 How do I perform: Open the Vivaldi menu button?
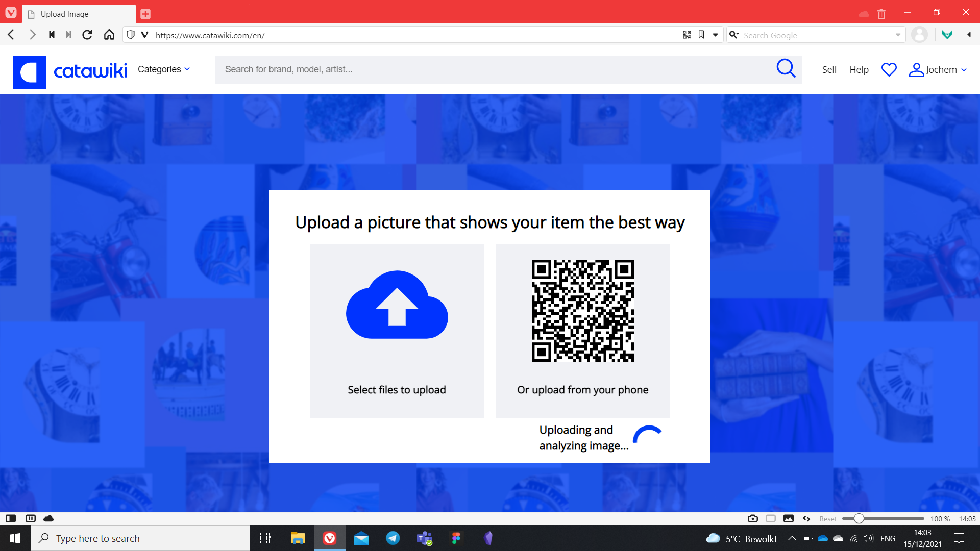tap(11, 12)
